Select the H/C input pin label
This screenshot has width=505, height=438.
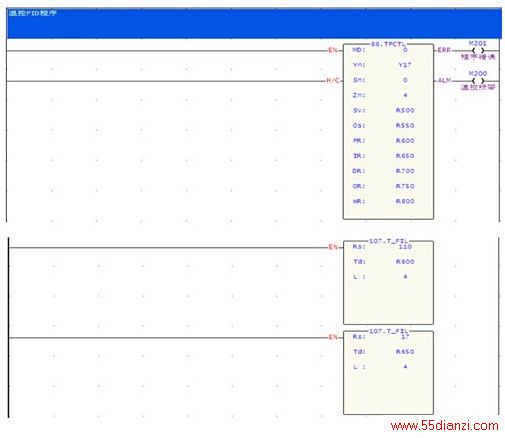(333, 80)
